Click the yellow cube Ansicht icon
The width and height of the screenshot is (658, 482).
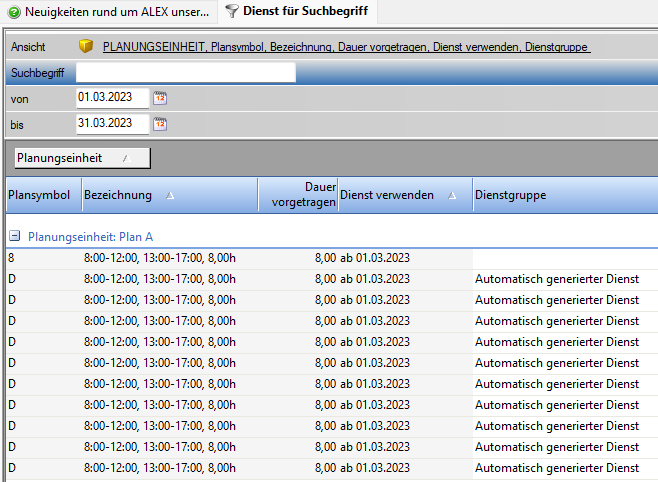pos(86,47)
